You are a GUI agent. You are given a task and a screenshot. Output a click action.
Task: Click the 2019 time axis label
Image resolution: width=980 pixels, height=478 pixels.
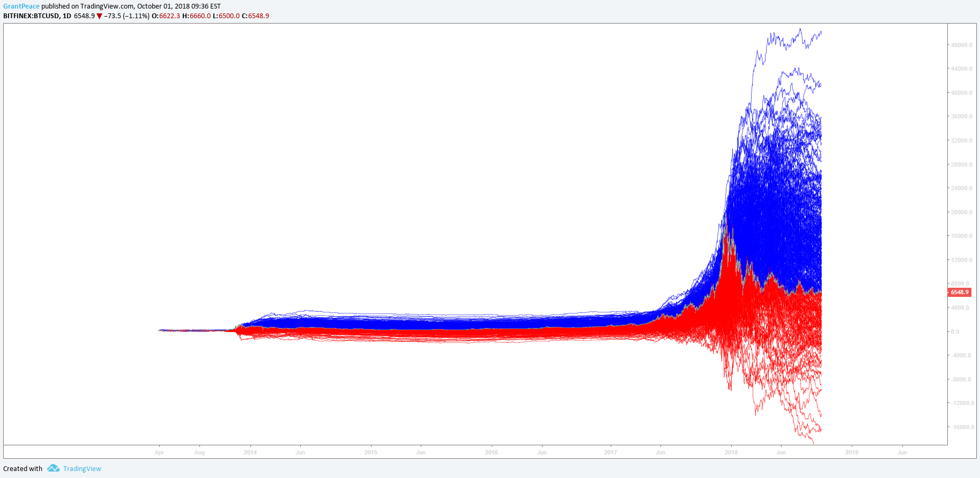pos(852,452)
